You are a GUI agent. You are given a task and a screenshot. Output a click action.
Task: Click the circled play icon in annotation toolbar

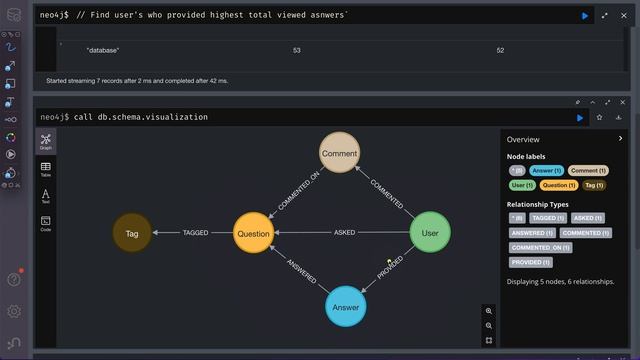tap(11, 154)
